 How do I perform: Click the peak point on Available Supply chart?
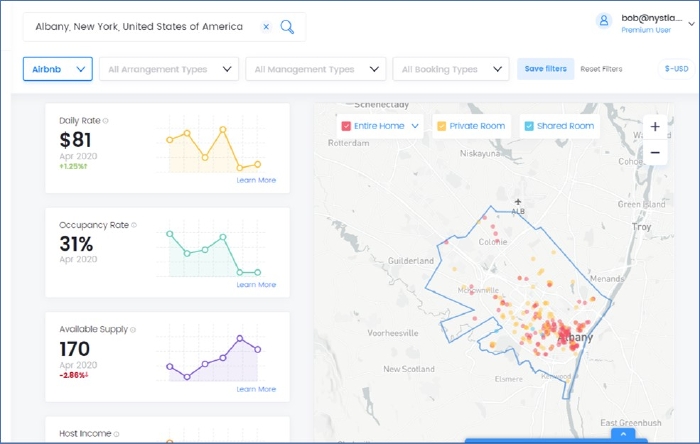tap(240, 338)
